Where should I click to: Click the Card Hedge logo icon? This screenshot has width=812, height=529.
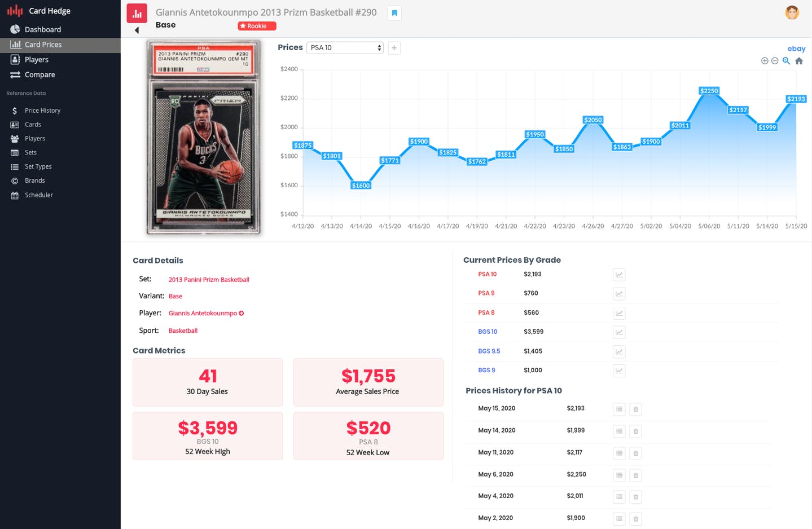pyautogui.click(x=15, y=11)
